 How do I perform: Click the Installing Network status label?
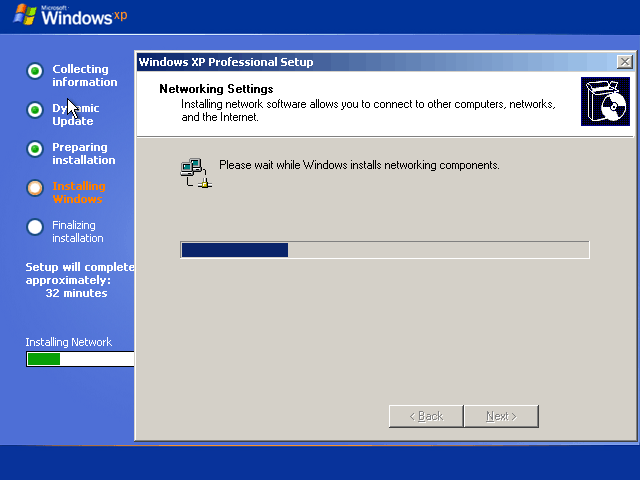pos(69,342)
